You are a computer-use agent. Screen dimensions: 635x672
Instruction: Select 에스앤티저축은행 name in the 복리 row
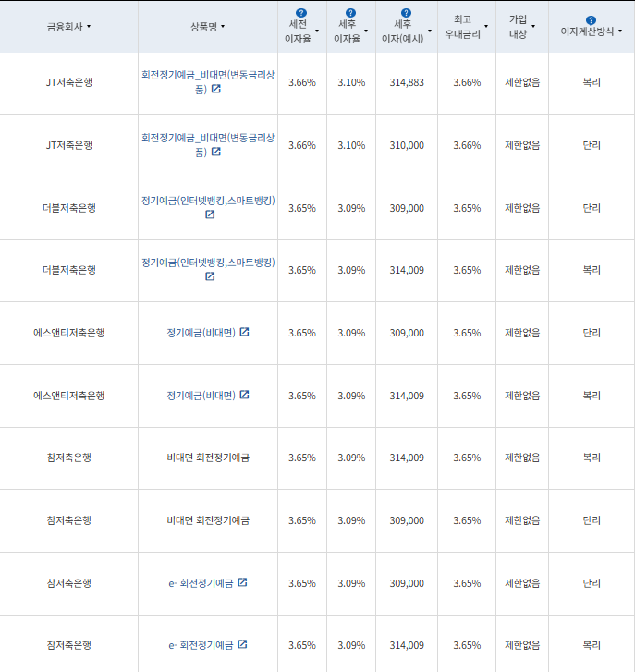pyautogui.click(x=69, y=396)
